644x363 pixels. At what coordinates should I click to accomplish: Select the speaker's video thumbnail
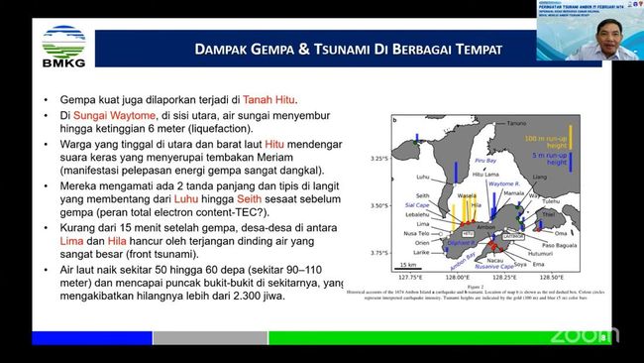coord(590,31)
